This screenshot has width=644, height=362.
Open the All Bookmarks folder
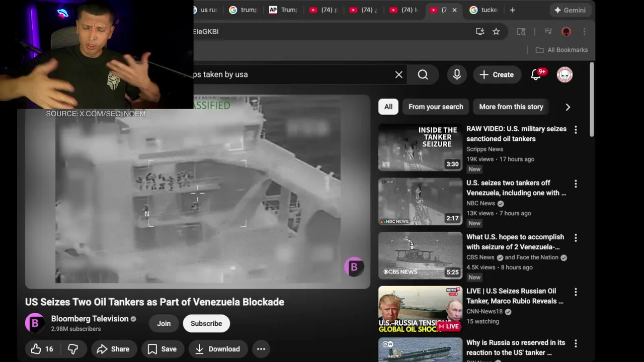pos(561,50)
